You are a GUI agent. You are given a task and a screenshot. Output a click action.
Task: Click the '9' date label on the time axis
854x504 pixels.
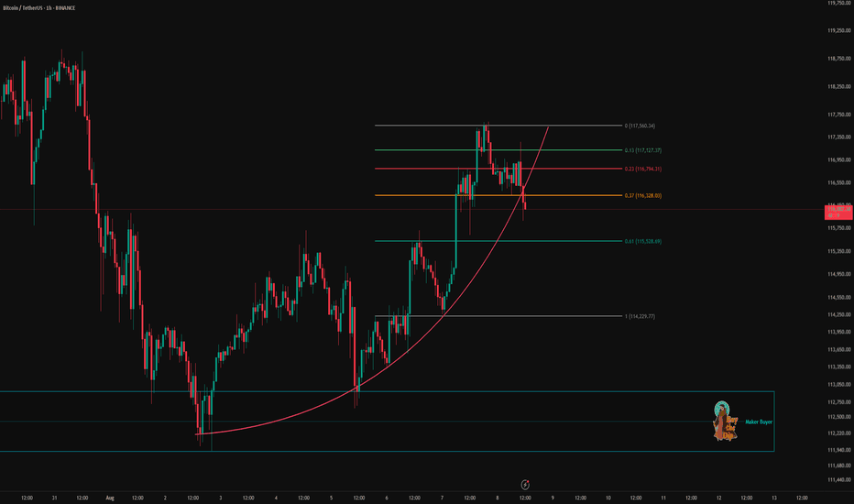(x=553, y=498)
